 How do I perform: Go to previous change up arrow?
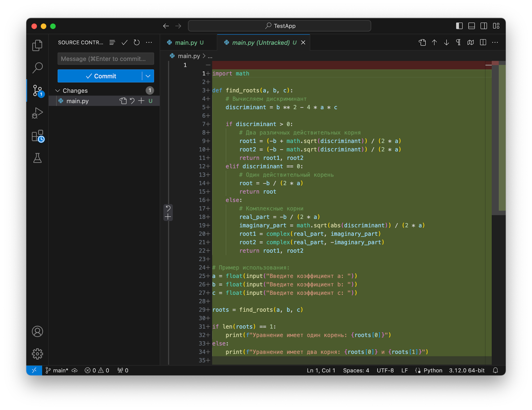point(434,43)
